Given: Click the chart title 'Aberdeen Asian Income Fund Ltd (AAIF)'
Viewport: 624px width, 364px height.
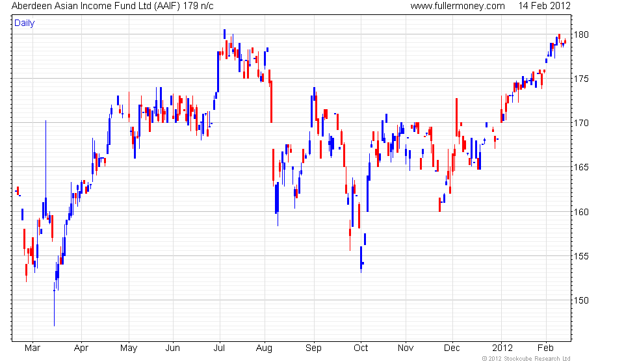Looking at the screenshot, I should (x=96, y=6).
